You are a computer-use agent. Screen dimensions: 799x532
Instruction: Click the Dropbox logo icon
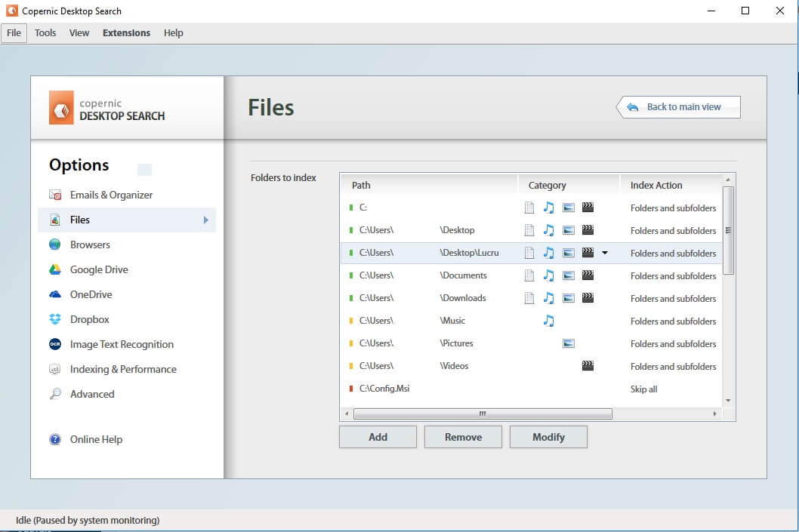(x=55, y=319)
